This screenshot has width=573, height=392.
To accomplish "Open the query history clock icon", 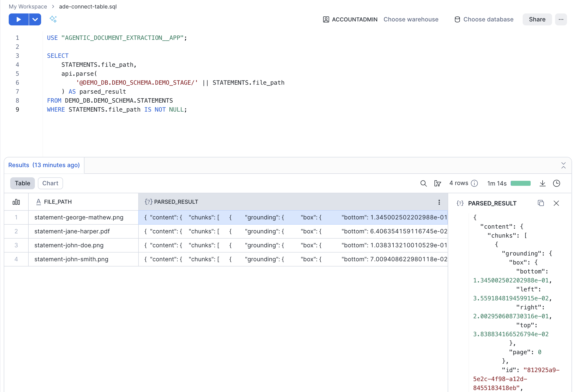I will [557, 183].
